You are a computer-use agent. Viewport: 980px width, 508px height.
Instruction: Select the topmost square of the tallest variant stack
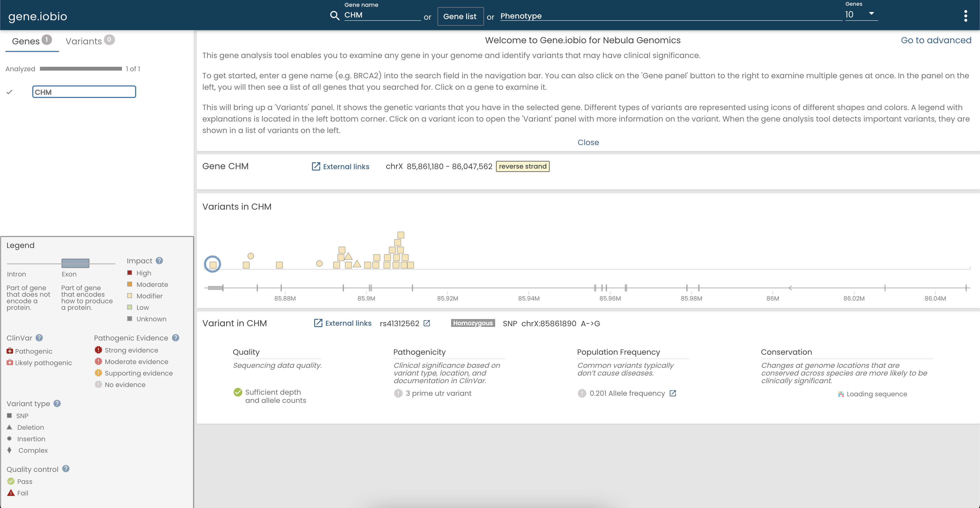tap(401, 235)
